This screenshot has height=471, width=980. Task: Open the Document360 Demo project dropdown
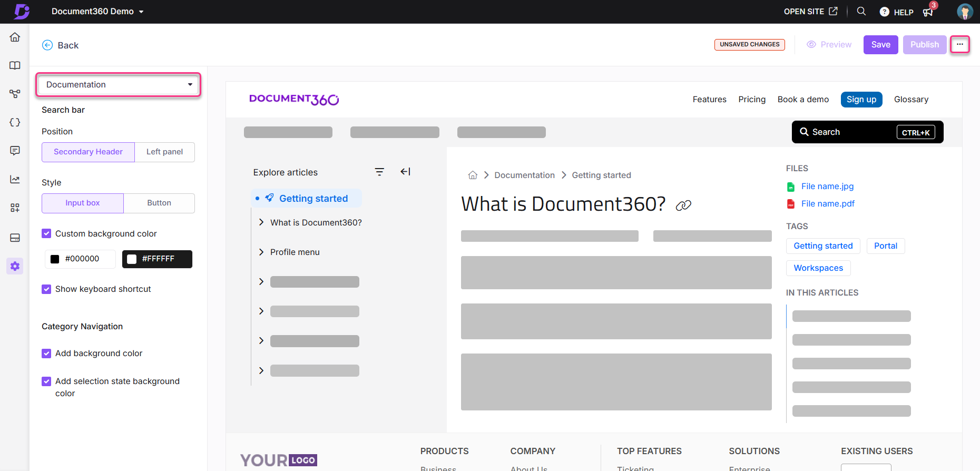[x=97, y=12]
